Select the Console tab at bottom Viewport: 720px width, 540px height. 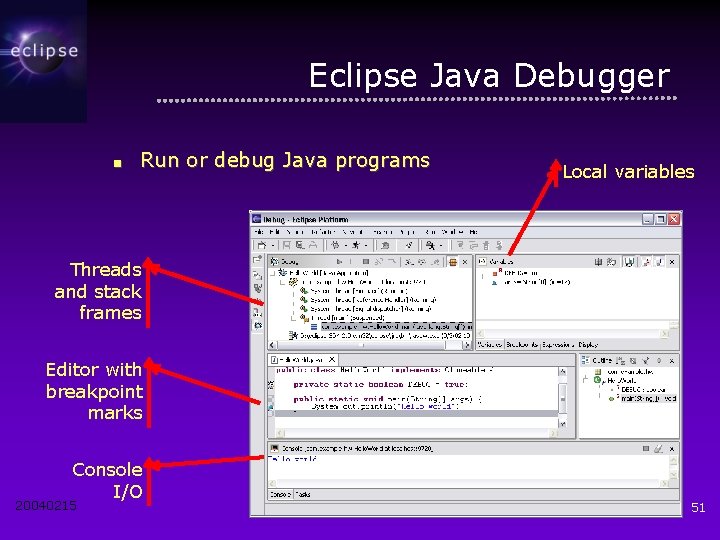click(x=280, y=495)
